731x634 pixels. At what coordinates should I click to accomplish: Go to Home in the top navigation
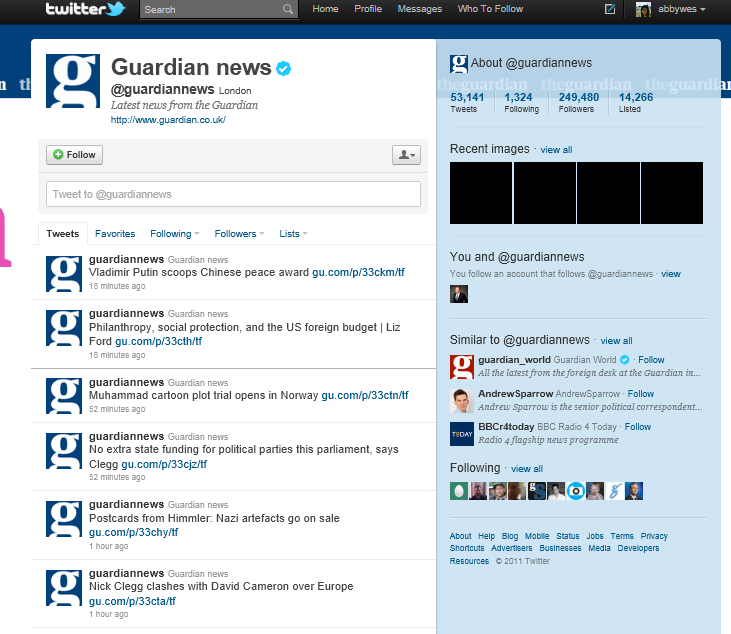coord(325,9)
